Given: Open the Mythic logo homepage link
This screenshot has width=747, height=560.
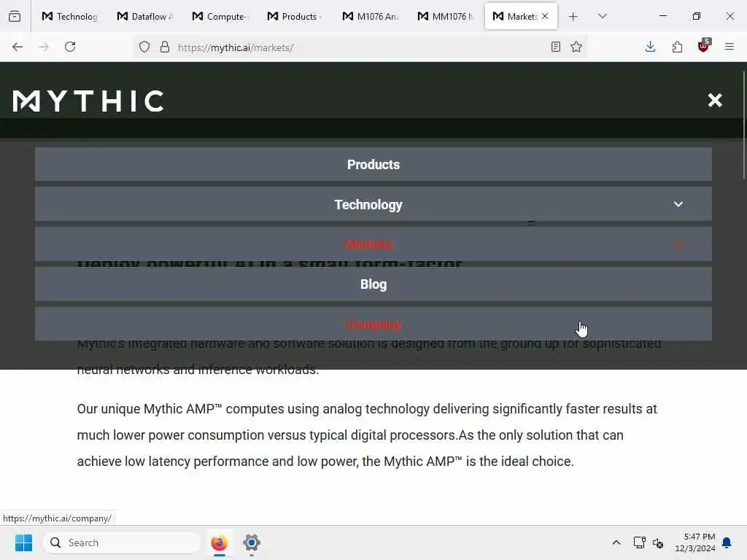Looking at the screenshot, I should tap(88, 101).
